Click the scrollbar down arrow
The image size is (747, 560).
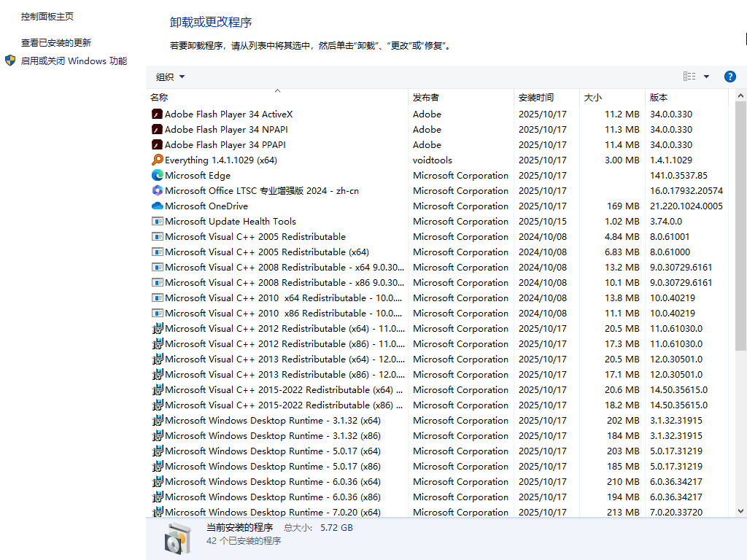pos(740,511)
